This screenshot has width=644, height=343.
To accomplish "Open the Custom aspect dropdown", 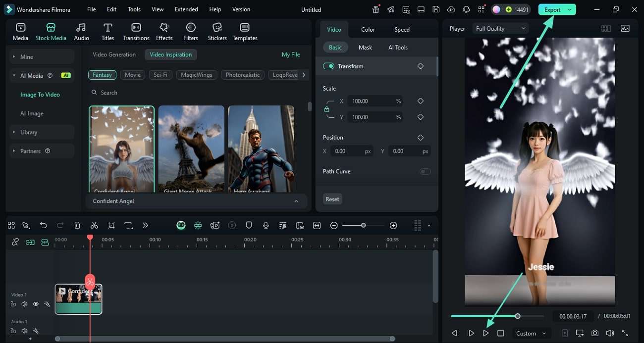I will 531,333.
